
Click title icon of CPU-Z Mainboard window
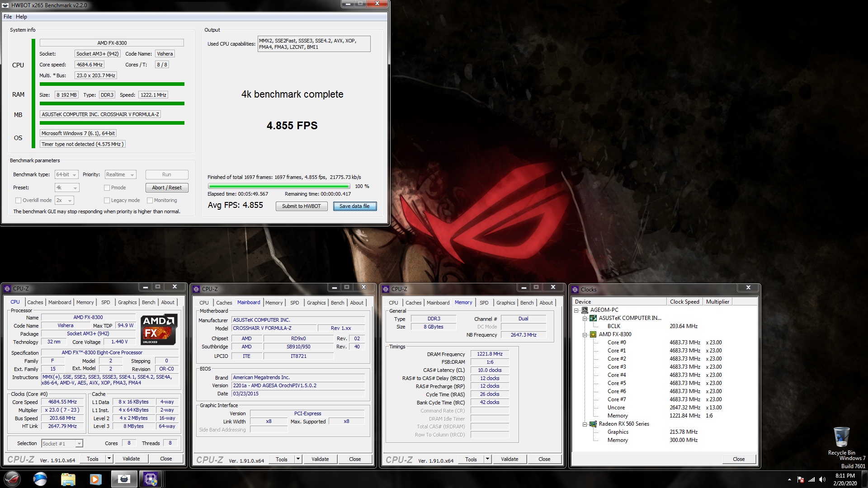tap(196, 289)
